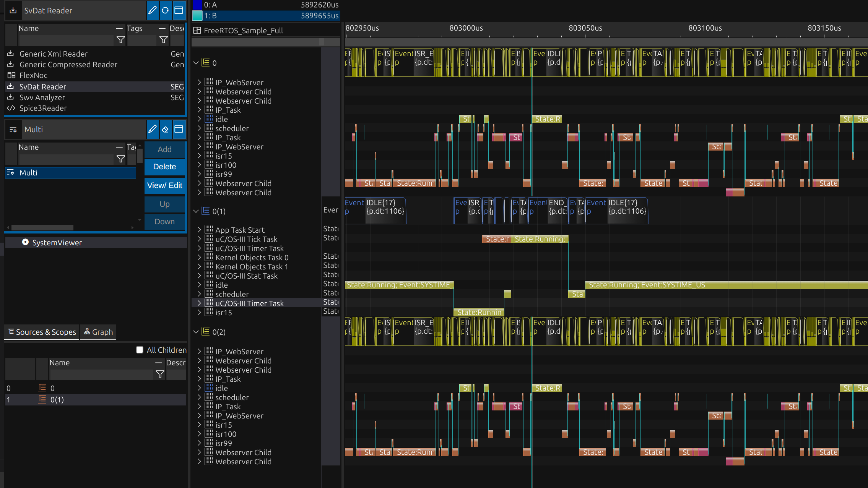Expand the isr99 row in group 0
Screen dimensions: 868x488
[199, 174]
